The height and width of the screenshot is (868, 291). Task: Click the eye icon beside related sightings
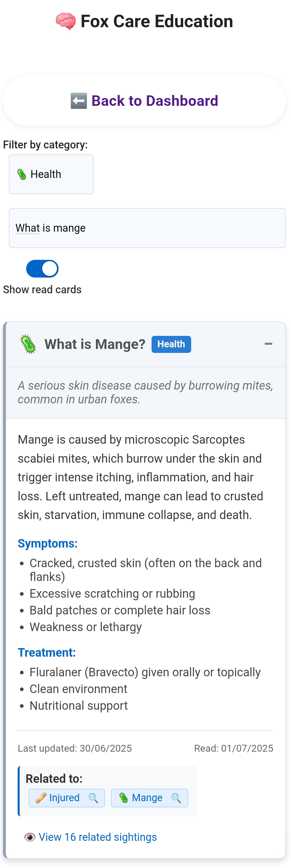[29, 837]
